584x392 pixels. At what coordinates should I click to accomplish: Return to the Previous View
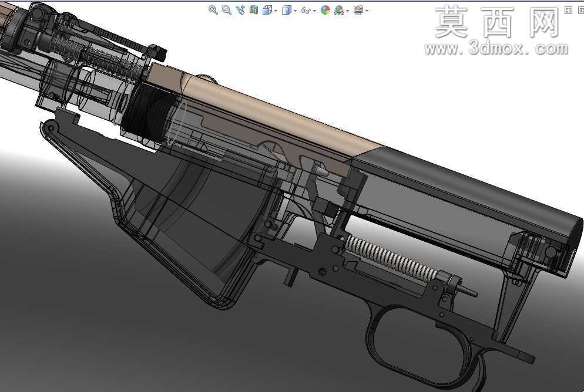click(x=240, y=10)
